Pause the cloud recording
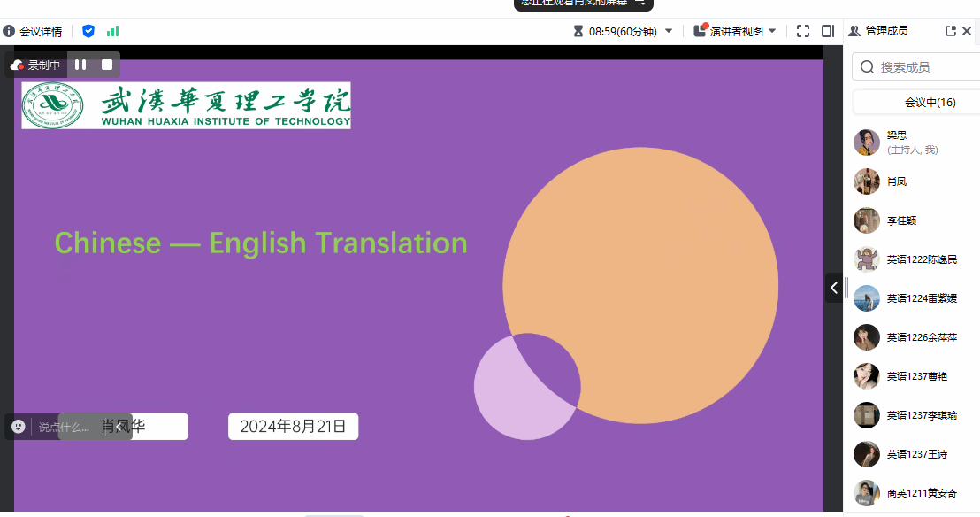Viewport: 980px width, 517px height. (x=80, y=65)
